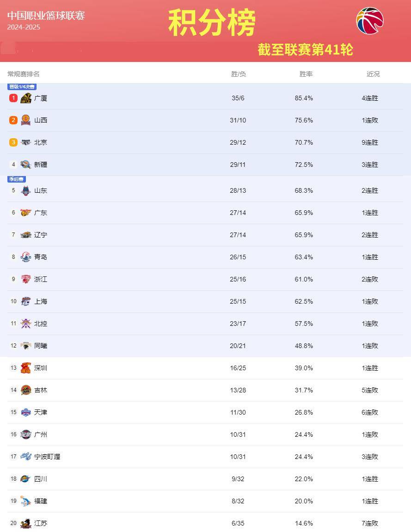The height and width of the screenshot is (532, 411).
Task: Open the 宁波町渥 team name link
Action: pyautogui.click(x=47, y=457)
